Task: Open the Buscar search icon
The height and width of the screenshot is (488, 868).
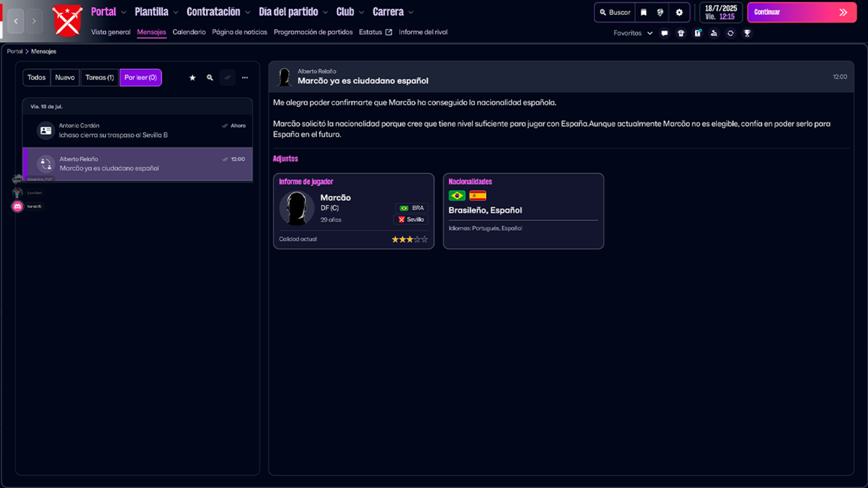Action: (x=614, y=12)
